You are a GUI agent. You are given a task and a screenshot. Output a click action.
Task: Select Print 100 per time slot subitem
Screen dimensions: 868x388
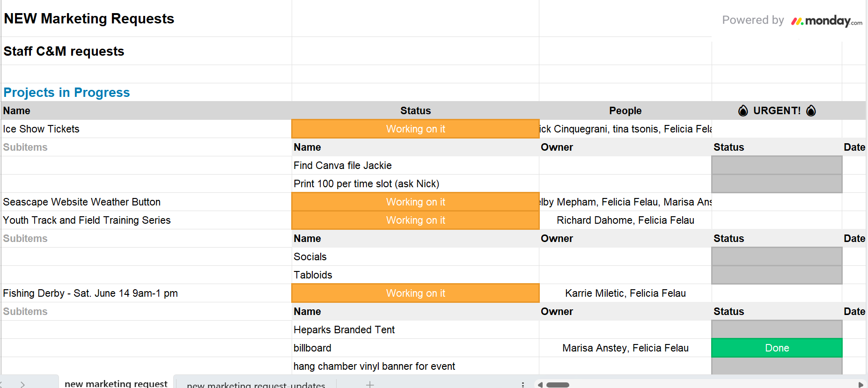tap(415, 183)
